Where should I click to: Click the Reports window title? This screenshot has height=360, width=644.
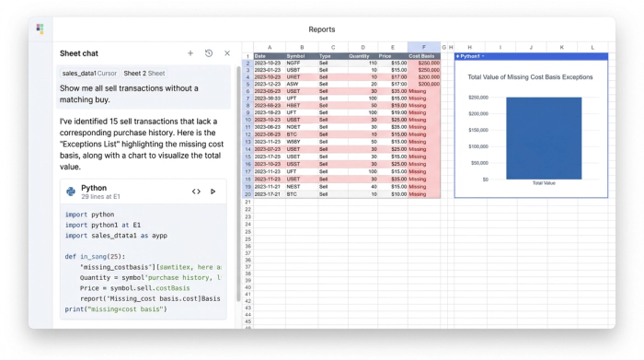(x=322, y=29)
